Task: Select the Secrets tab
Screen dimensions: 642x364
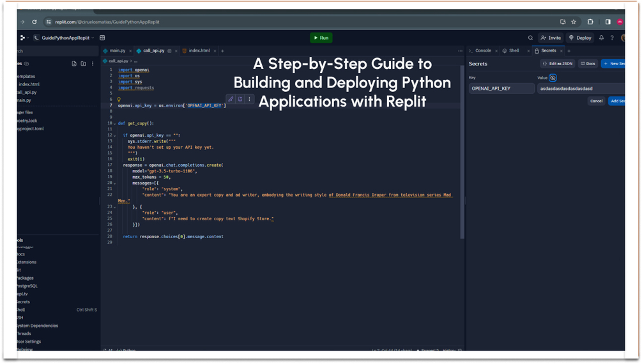Action: coord(548,51)
